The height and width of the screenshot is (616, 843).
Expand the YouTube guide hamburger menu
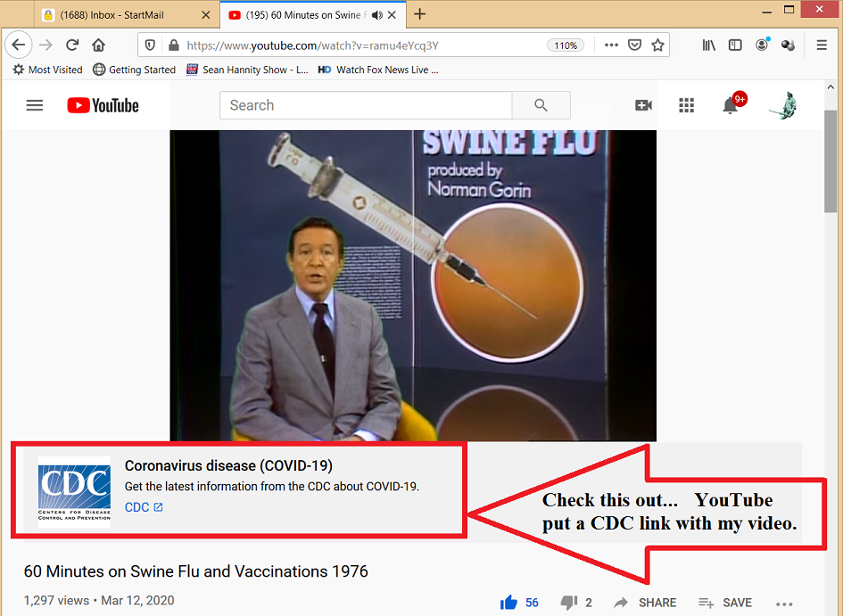tap(35, 105)
